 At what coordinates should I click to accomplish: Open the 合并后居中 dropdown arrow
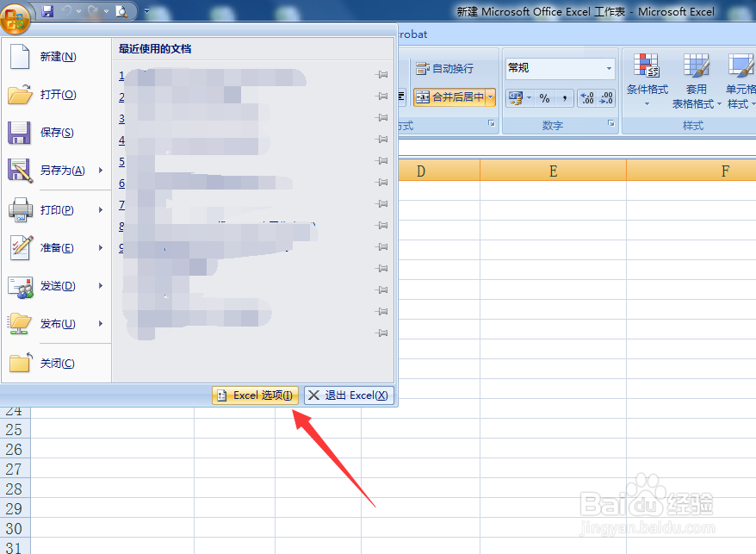tap(491, 97)
